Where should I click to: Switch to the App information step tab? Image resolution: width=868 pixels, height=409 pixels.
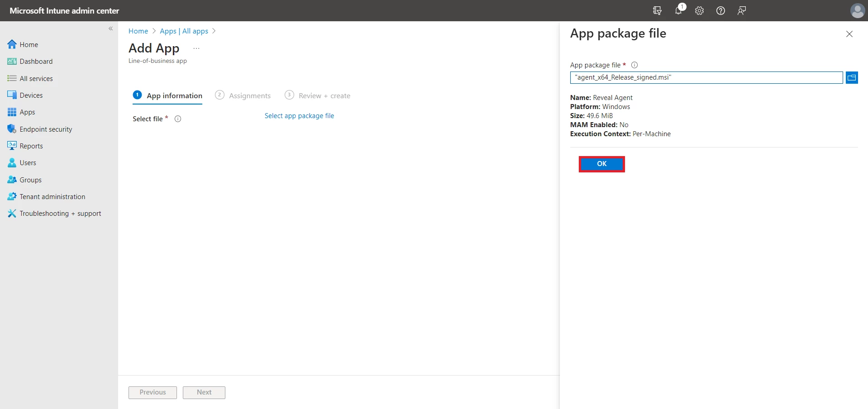tap(167, 95)
